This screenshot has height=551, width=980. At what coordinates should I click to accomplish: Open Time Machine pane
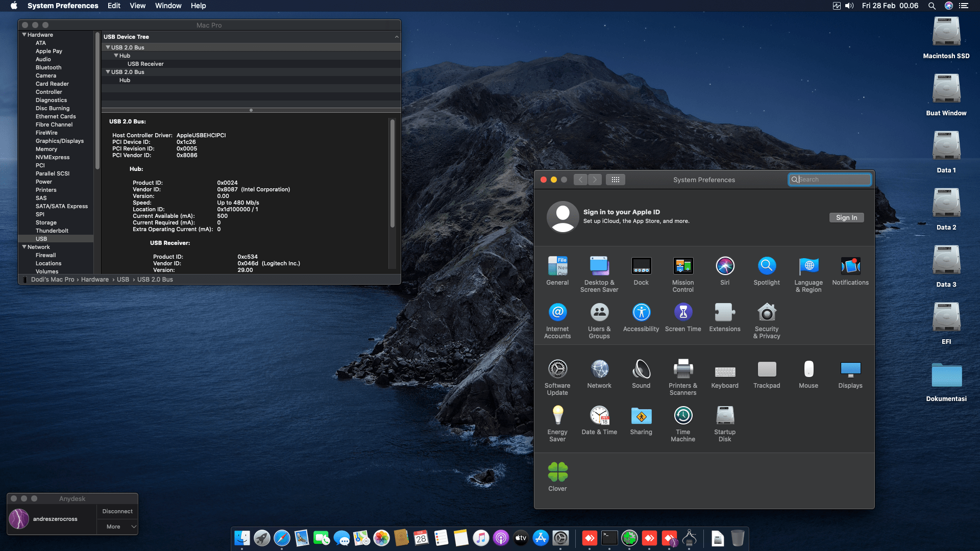tap(683, 424)
